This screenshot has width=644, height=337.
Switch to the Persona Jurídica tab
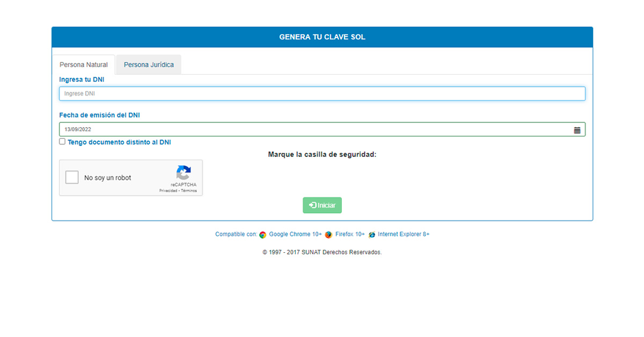click(148, 64)
